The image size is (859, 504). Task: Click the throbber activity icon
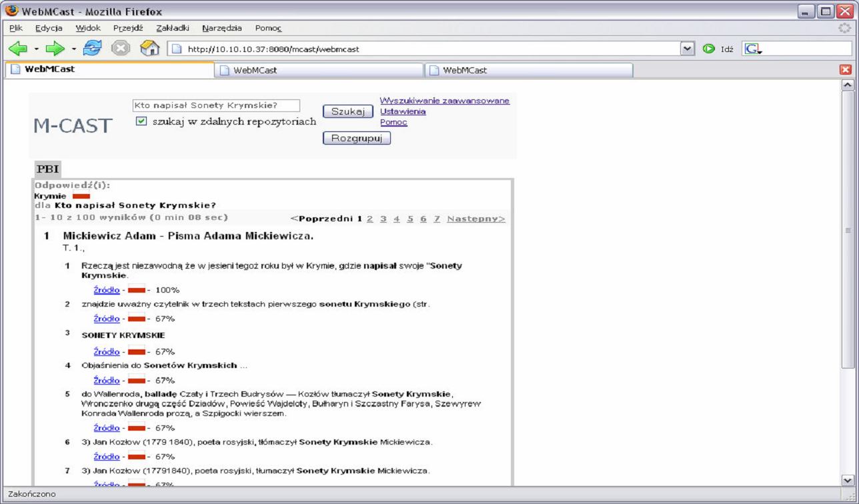[844, 28]
